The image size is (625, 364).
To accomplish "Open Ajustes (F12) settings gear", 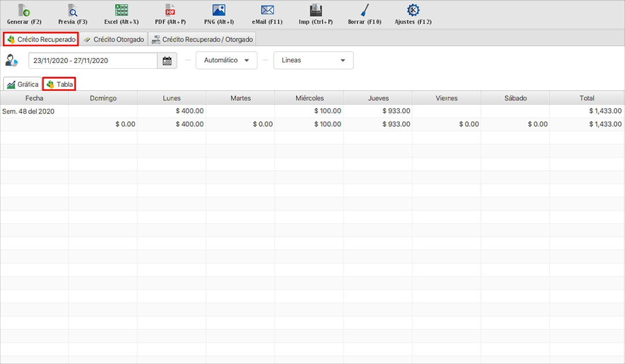I will point(413,10).
